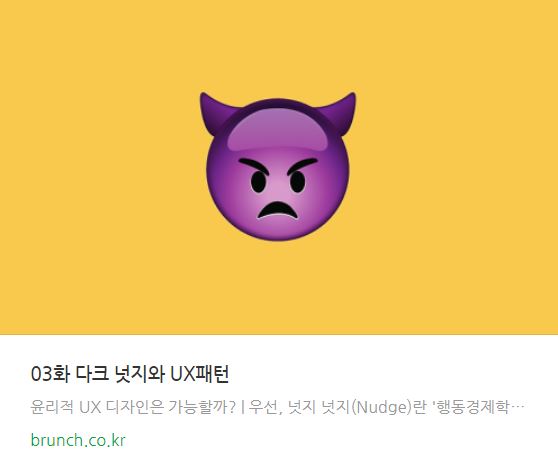Click the word UX패턴 in the title
The image size is (558, 475).
(x=199, y=374)
